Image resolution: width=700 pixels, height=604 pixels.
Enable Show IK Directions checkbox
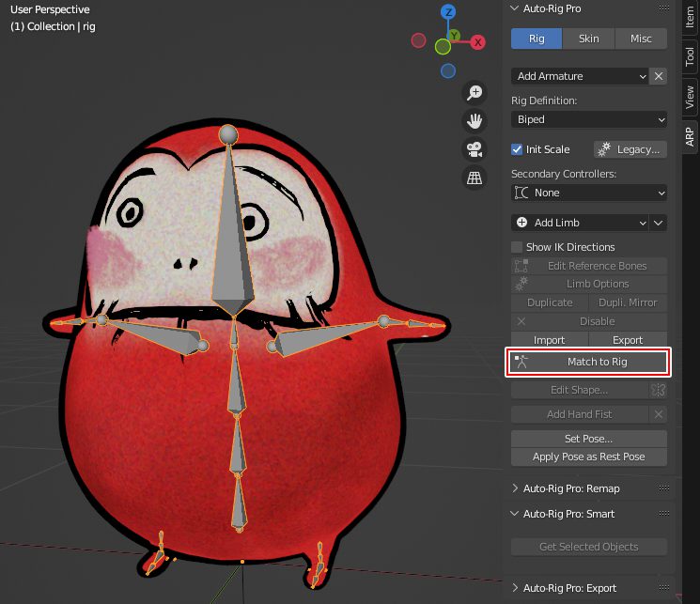pos(517,247)
